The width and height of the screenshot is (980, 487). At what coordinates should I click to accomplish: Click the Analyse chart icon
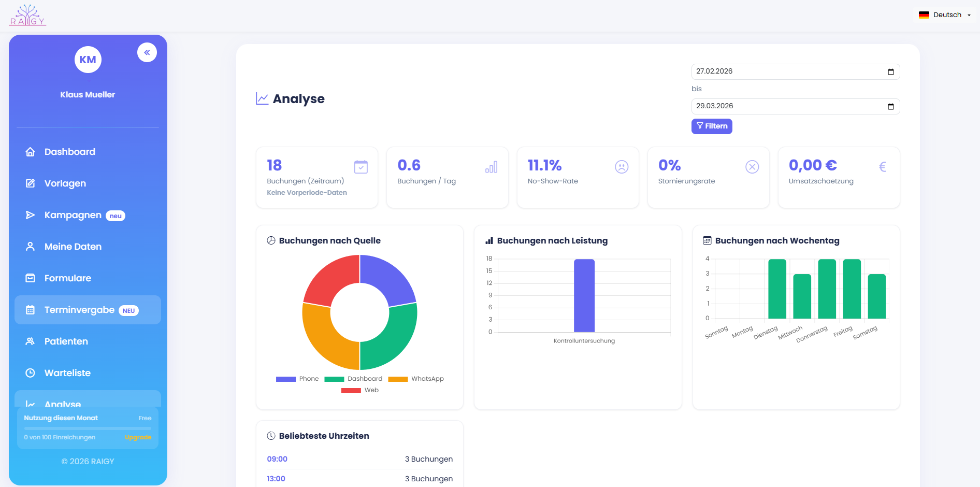(x=30, y=404)
